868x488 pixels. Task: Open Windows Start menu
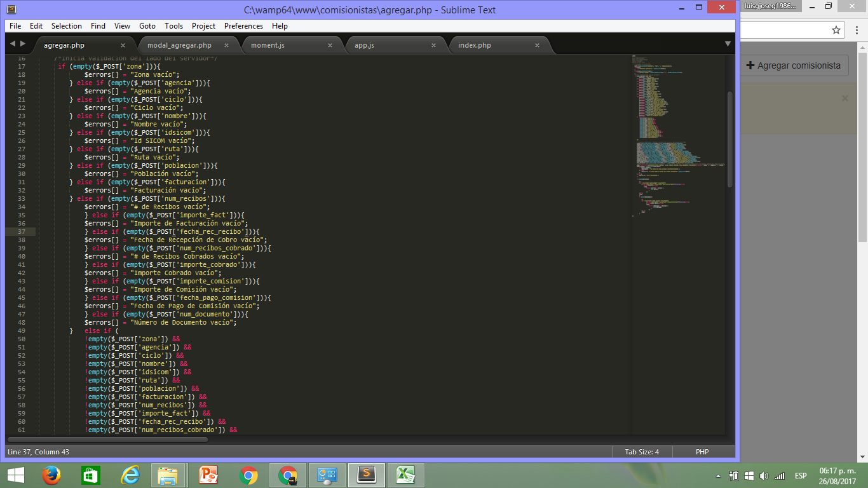(15, 475)
